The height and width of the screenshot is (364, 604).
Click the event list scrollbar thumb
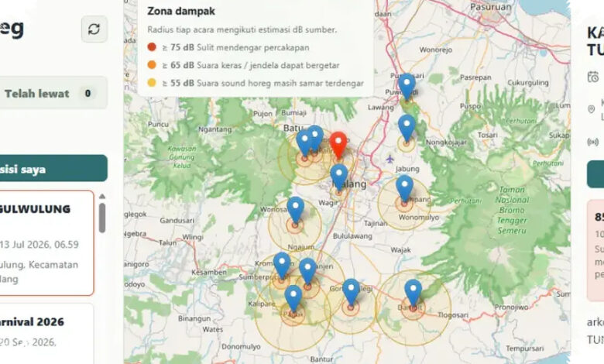102,218
